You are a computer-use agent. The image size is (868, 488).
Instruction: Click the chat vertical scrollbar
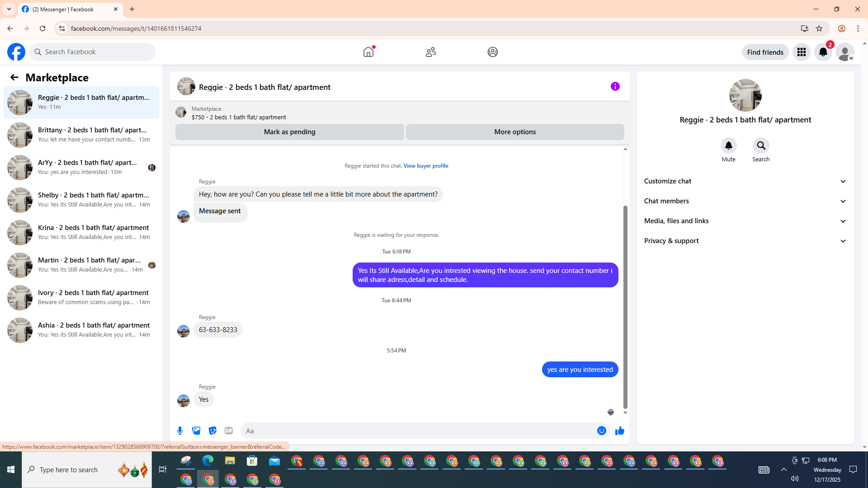(x=625, y=307)
